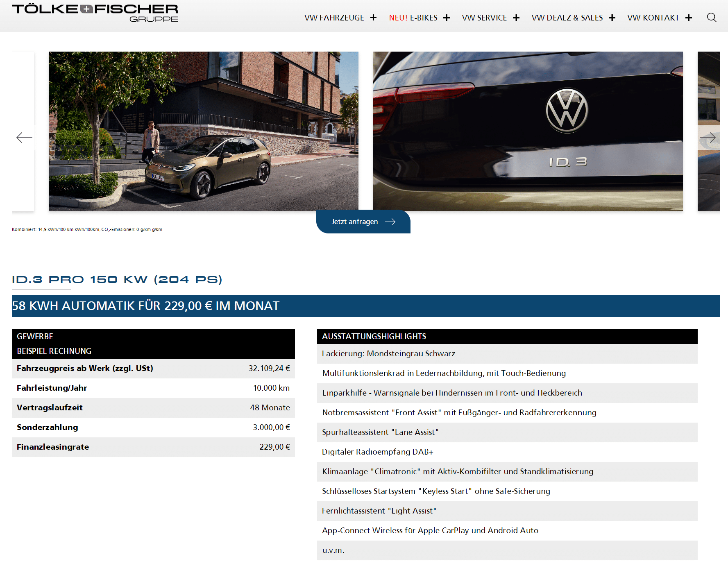Viewport: 728px width, 568px height.
Task: Select the Sonderzahlung label
Action: 48,427
